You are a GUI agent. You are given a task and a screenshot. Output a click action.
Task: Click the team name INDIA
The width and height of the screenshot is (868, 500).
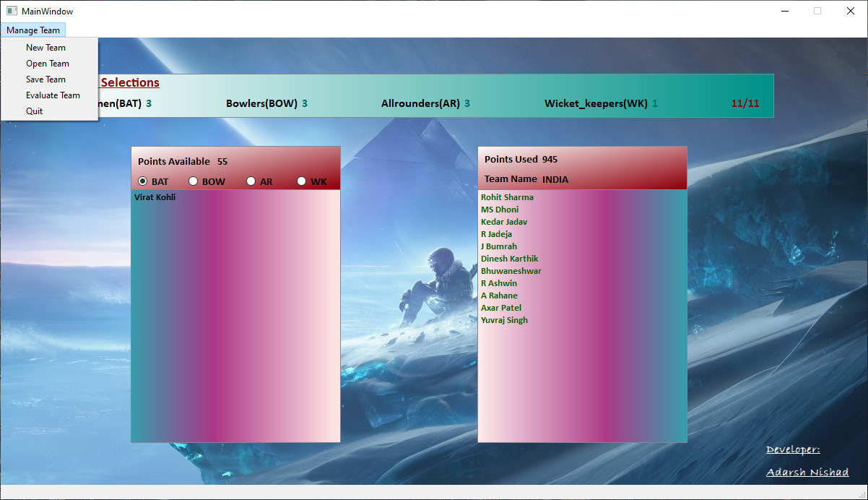tap(555, 179)
